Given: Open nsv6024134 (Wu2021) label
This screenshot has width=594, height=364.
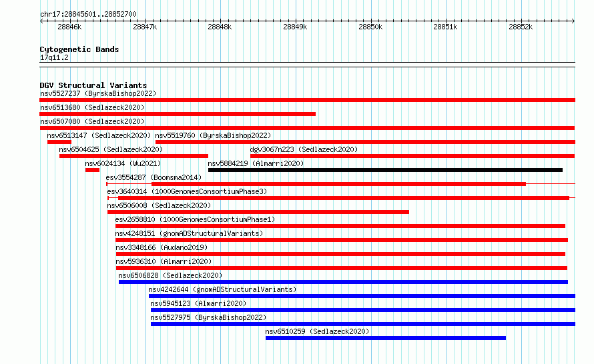Looking at the screenshot, I should click(x=123, y=163).
